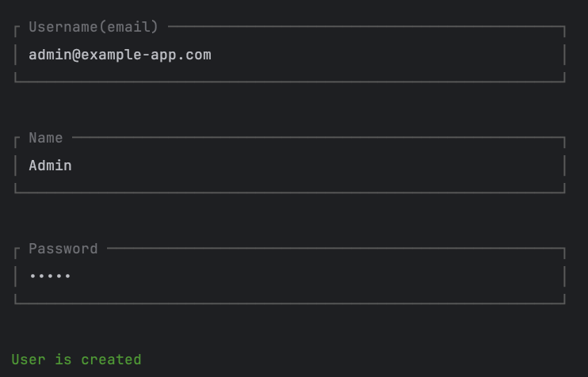Click the admin@example-app.com email text

[120, 55]
